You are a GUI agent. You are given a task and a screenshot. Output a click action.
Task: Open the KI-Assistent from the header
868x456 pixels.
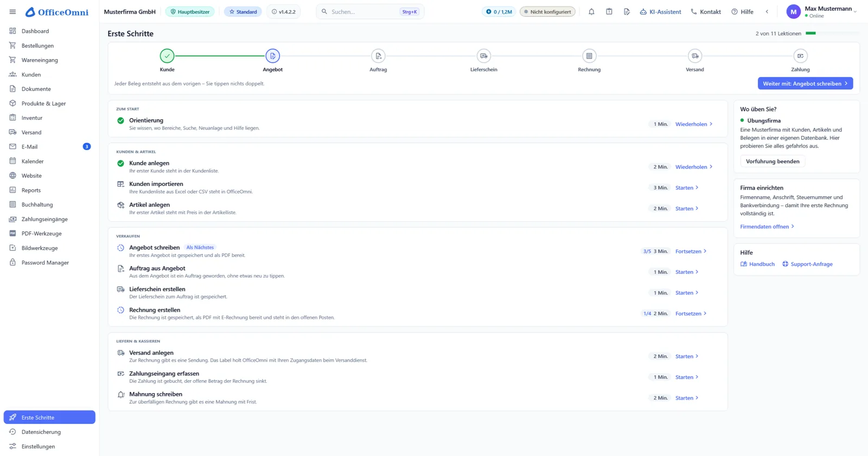[x=660, y=11]
